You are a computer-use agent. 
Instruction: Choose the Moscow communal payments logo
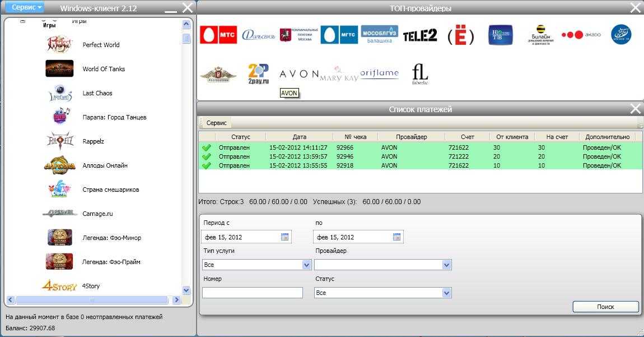[299, 35]
